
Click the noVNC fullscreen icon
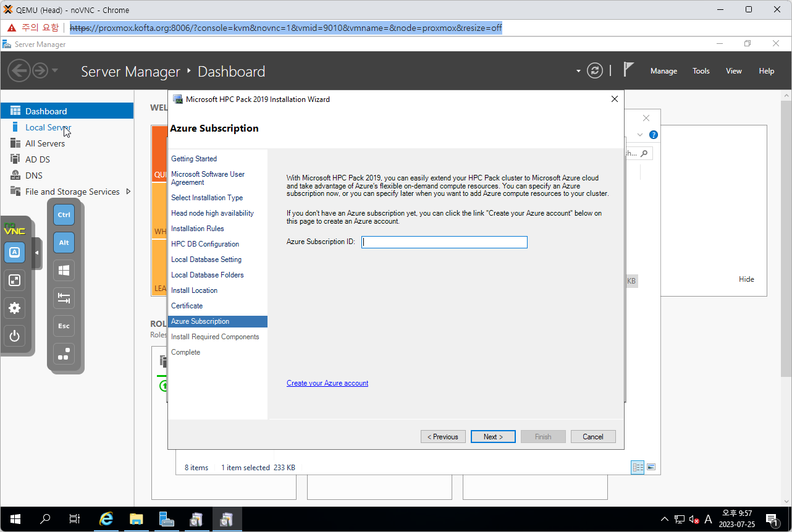[x=15, y=280]
